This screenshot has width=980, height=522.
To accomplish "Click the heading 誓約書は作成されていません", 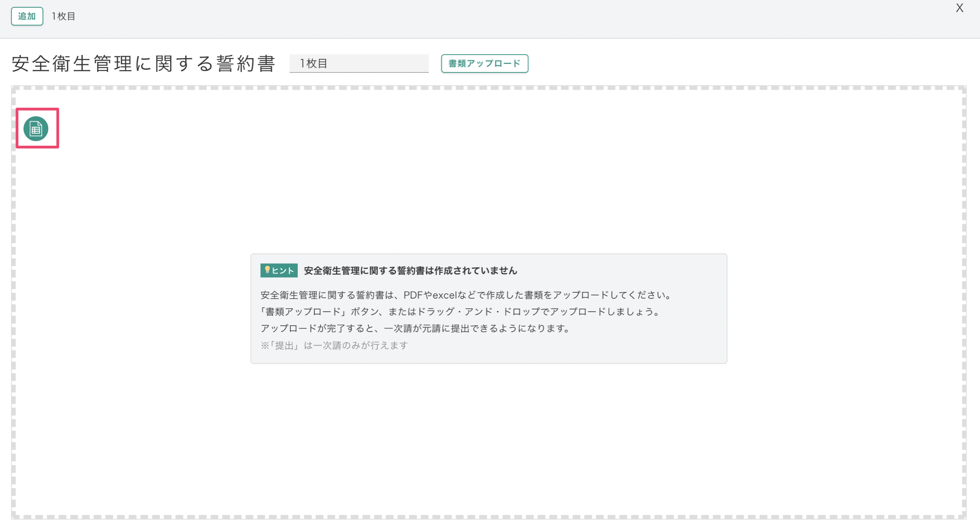I will pos(410,271).
